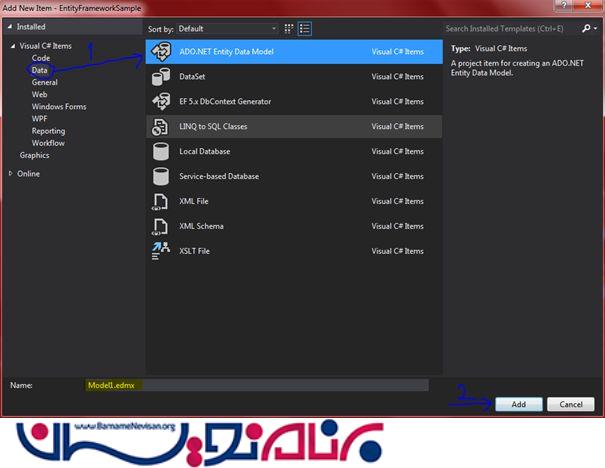Click the Add button
Image resolution: width=605 pixels, height=468 pixels.
[x=518, y=404]
